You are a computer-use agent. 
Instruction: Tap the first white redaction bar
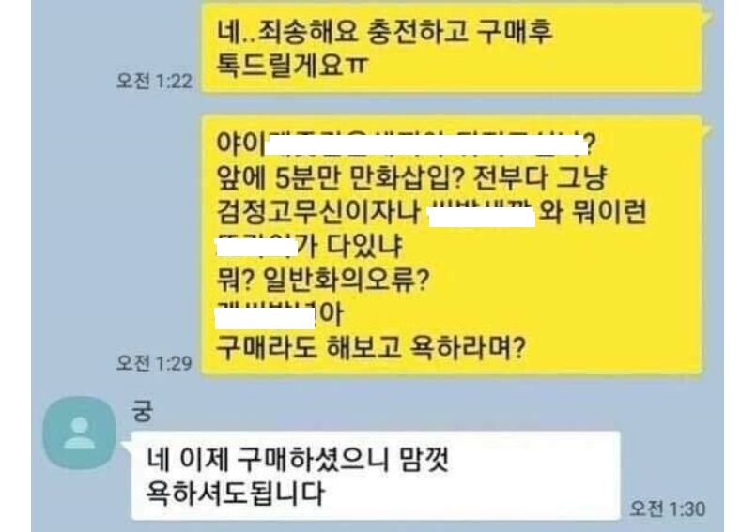tap(426, 145)
